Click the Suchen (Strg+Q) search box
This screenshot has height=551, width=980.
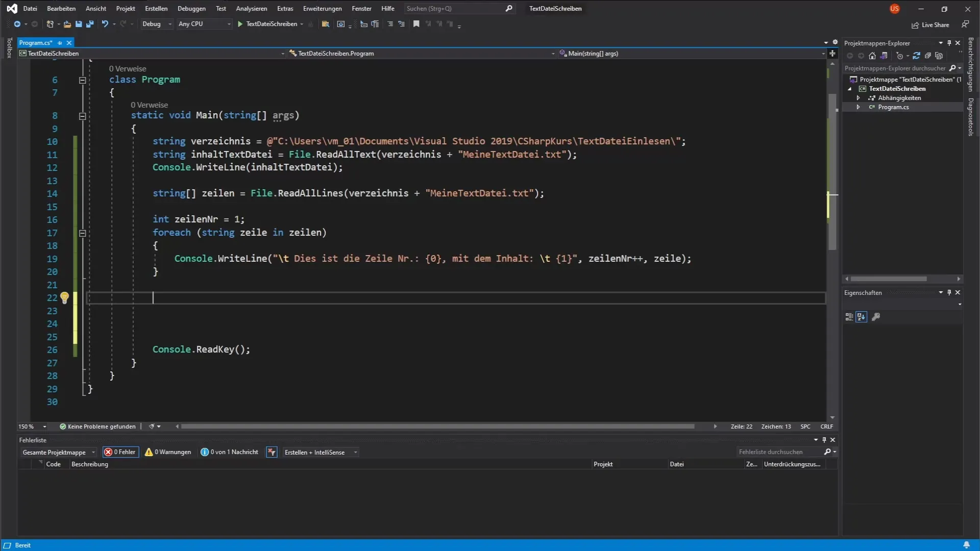459,9
